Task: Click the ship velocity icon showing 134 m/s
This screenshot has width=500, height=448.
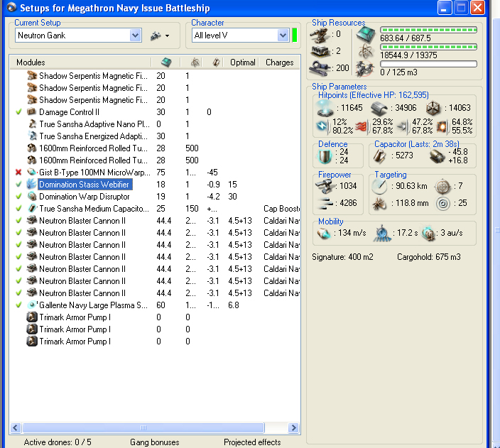Action: [325, 233]
